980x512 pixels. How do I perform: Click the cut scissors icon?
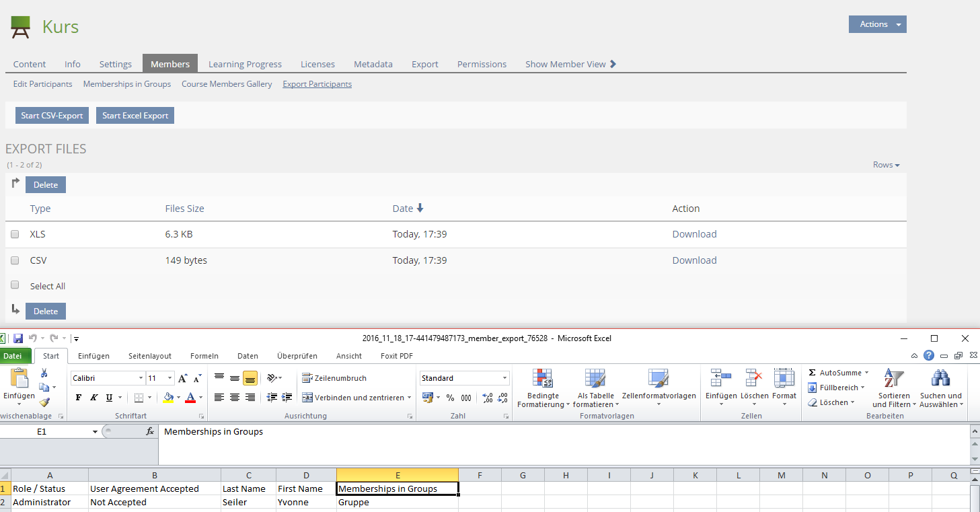coord(44,373)
